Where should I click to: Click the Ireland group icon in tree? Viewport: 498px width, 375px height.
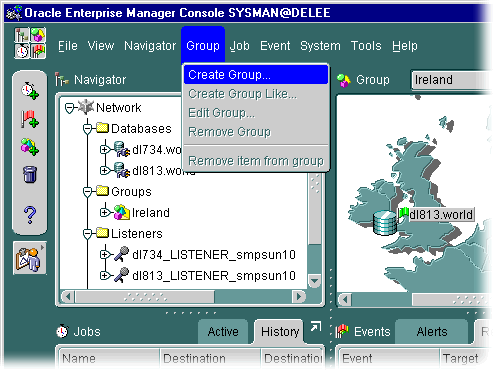(122, 212)
